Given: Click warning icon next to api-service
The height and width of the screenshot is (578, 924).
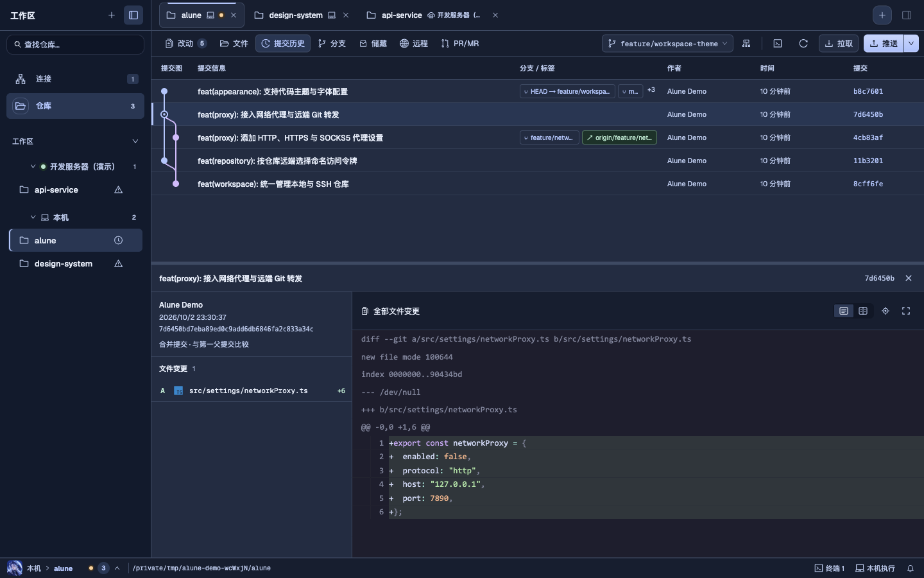Looking at the screenshot, I should pyautogui.click(x=118, y=190).
